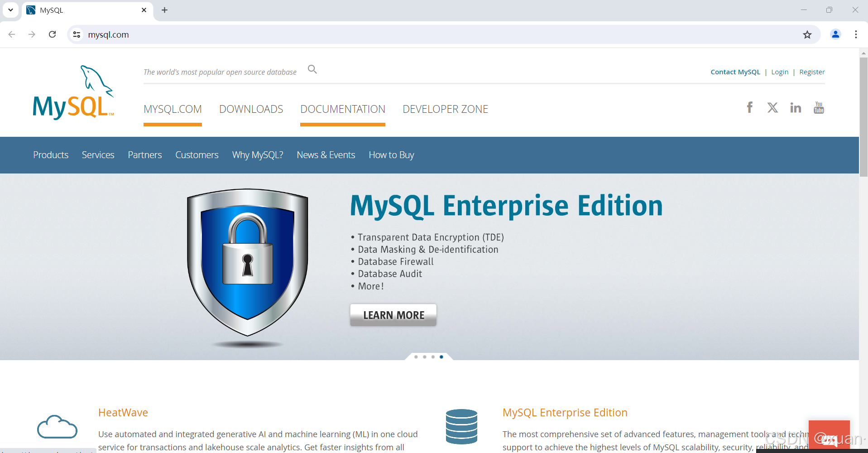Open MySQL's X profile icon
This screenshot has width=868, height=453.
(772, 107)
